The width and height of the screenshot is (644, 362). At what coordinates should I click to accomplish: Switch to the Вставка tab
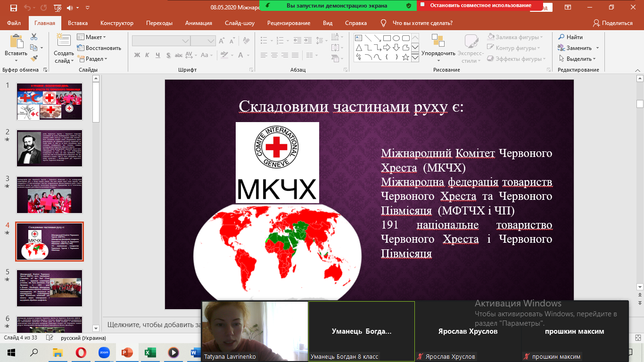78,23
